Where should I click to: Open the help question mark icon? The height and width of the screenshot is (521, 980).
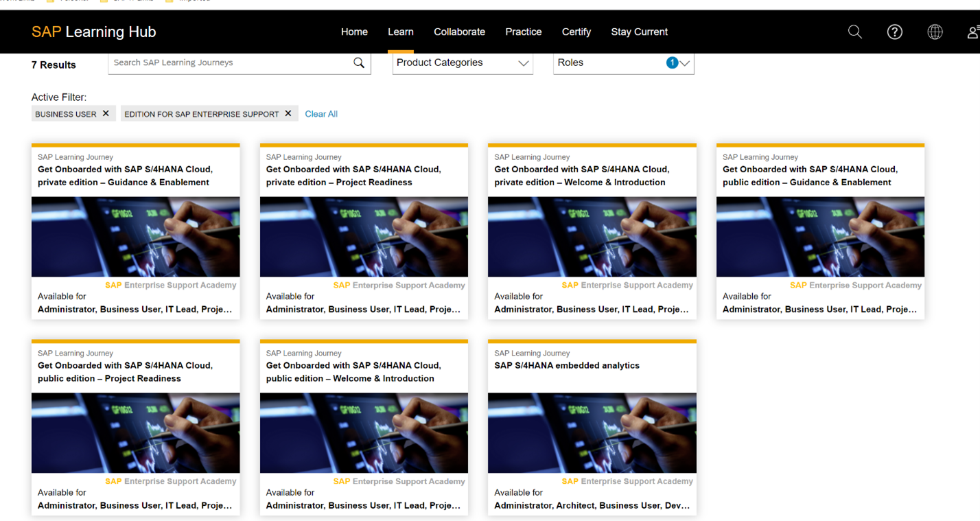[x=894, y=32]
